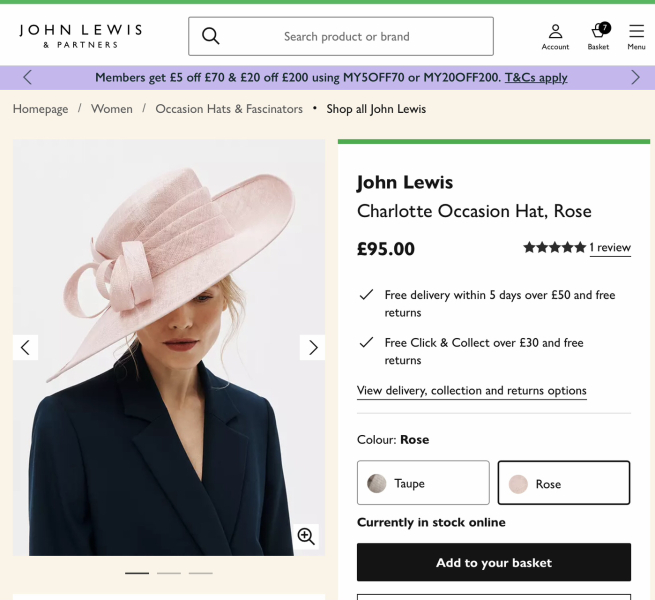The image size is (655, 600).
Task: Go to next product image
Action: [x=312, y=347]
